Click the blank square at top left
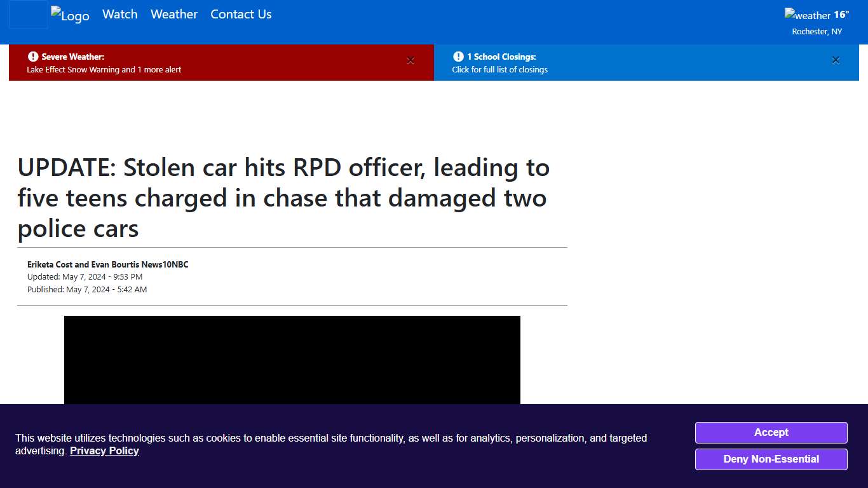Screen dimensions: 868x488 click(x=28, y=15)
